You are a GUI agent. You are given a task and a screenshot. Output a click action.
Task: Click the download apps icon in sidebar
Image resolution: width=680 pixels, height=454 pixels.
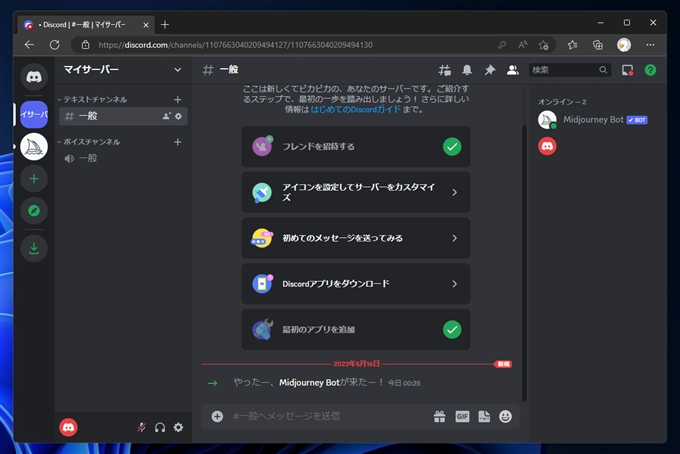click(x=34, y=248)
